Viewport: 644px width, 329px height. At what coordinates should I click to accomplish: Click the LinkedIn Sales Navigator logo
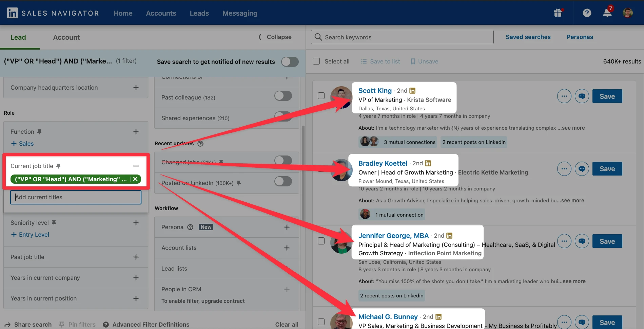(x=53, y=13)
